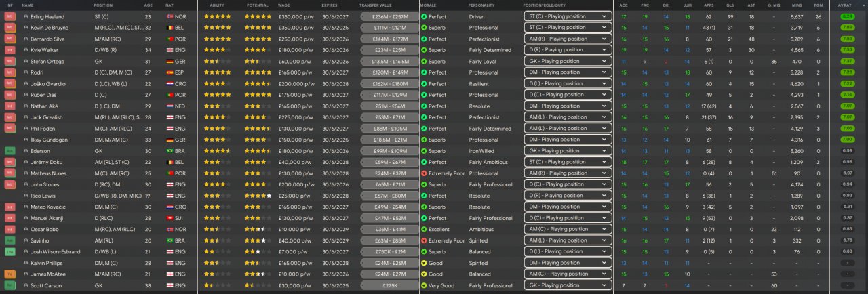Click Josh Wilson-Esbrand's 6.63 average rating
868x294 pixels.
847,252
